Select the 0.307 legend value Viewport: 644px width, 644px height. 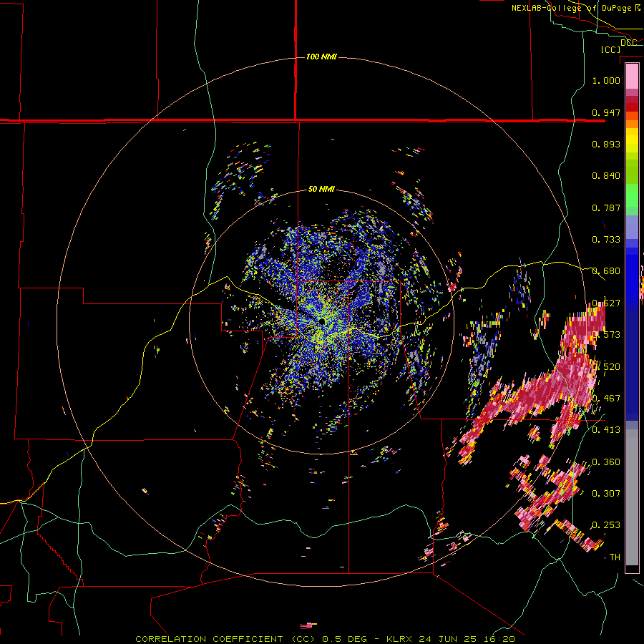606,494
